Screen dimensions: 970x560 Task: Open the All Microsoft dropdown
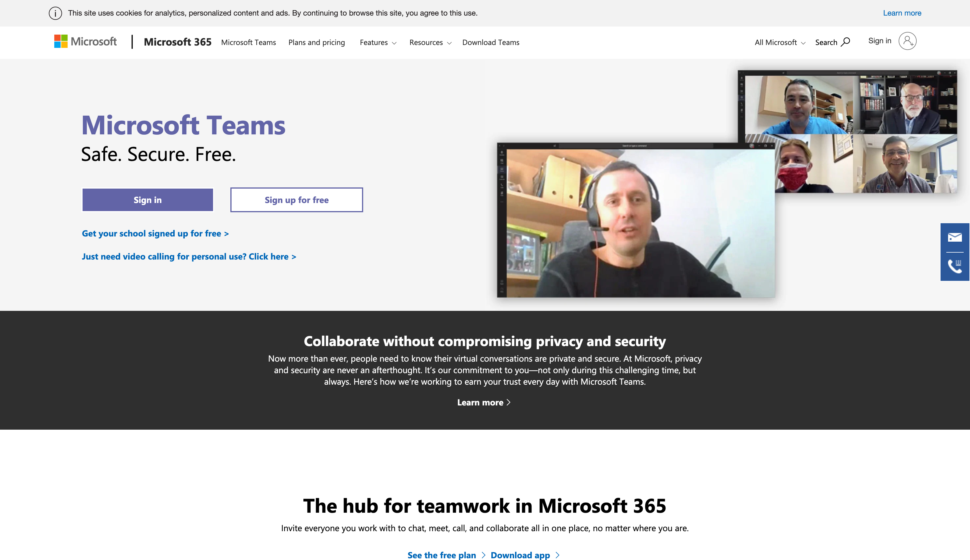point(779,42)
